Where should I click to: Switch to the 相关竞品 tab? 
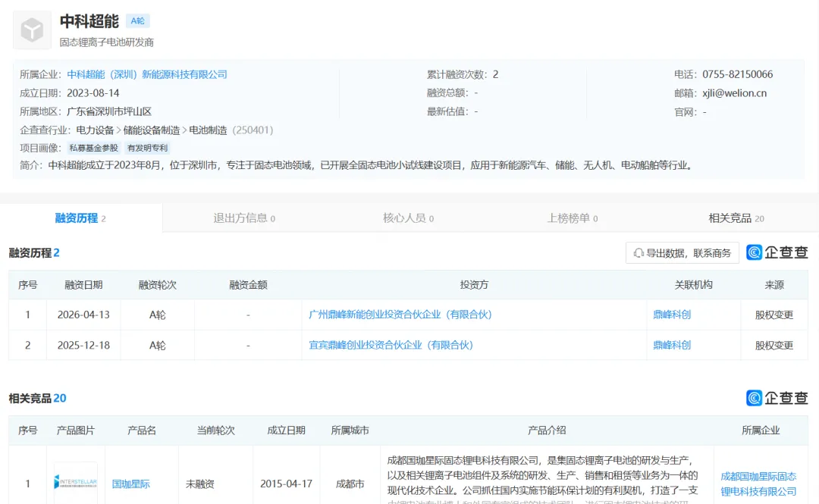coord(736,218)
